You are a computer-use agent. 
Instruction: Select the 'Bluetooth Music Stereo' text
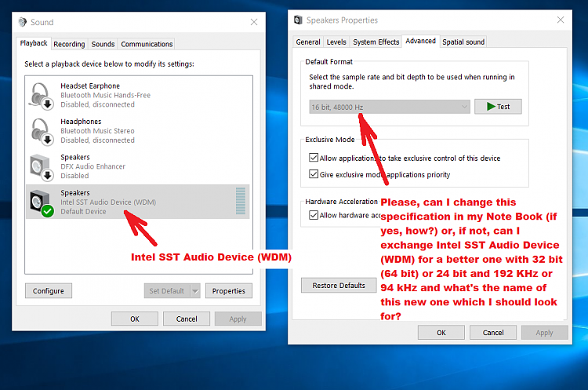click(x=97, y=131)
